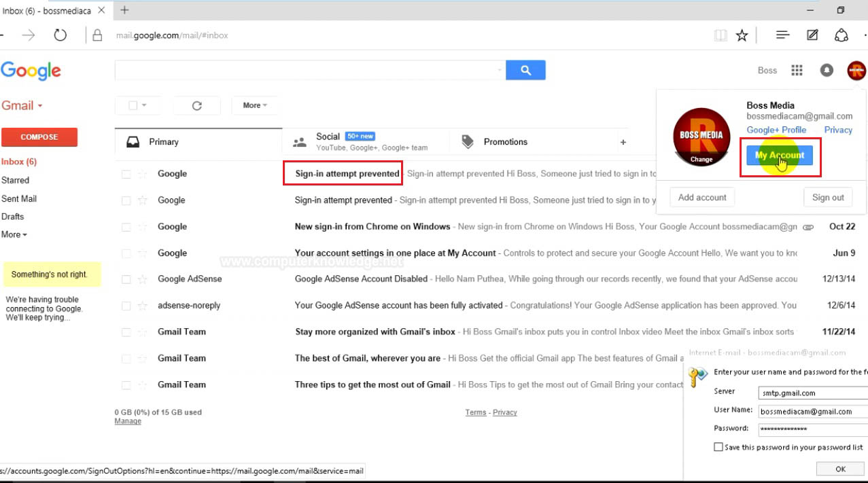Tick checkbox for The best of Gmail email
The width and height of the screenshot is (868, 483).
[126, 359]
